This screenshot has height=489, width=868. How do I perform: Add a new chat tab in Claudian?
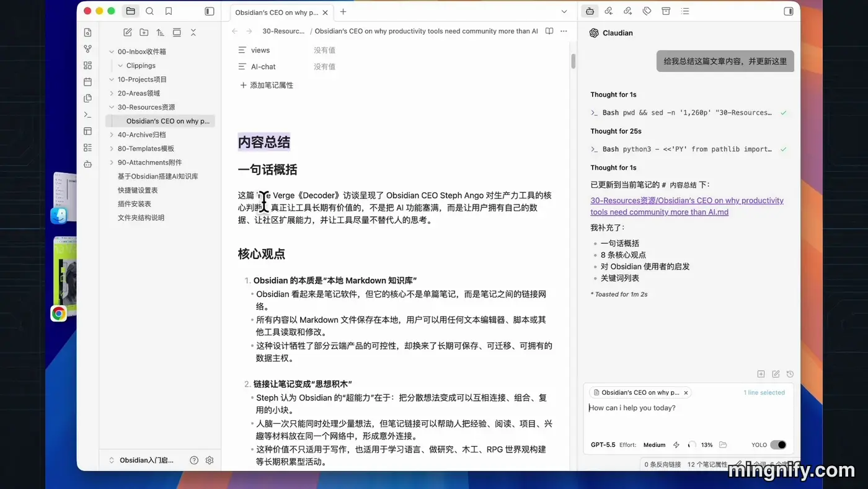tap(761, 374)
